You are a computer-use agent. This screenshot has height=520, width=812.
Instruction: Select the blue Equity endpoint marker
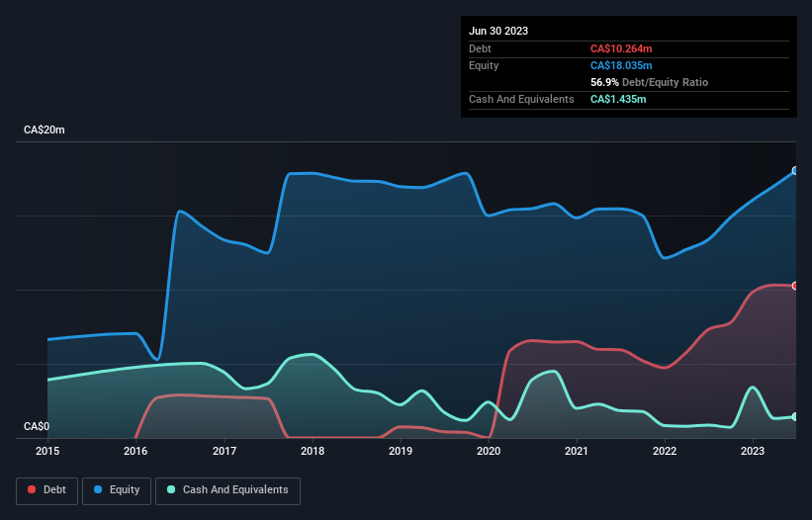pos(795,171)
